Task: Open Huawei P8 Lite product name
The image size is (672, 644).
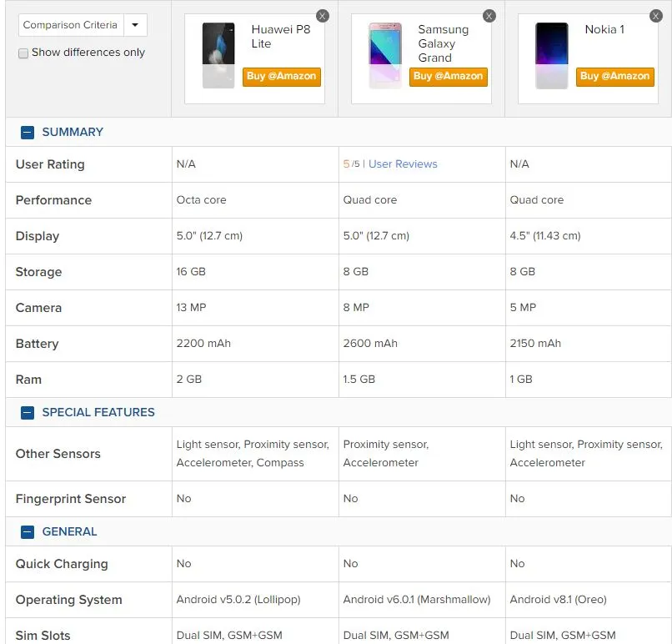Action: tap(281, 37)
